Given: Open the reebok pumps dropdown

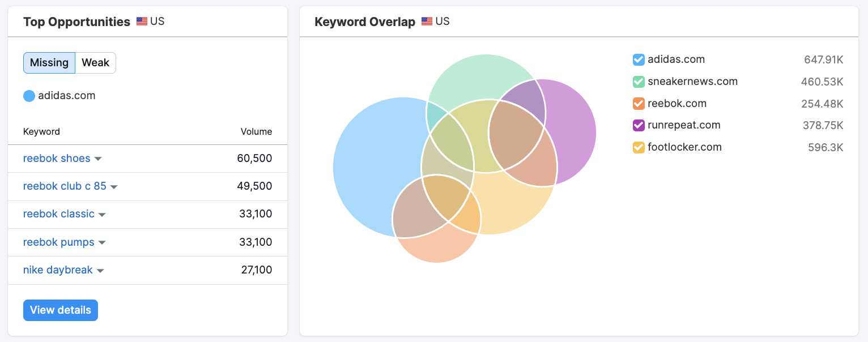Looking at the screenshot, I should point(102,242).
